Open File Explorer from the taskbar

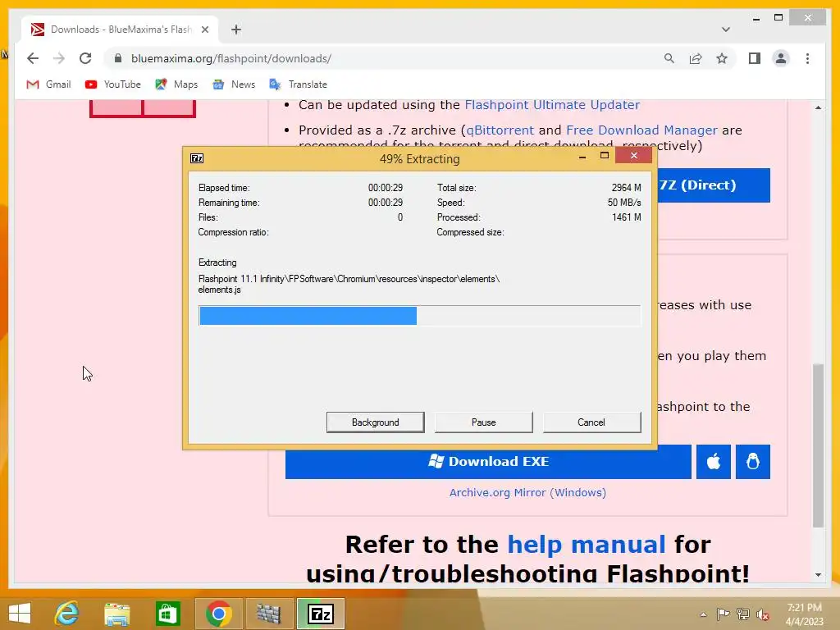click(116, 614)
